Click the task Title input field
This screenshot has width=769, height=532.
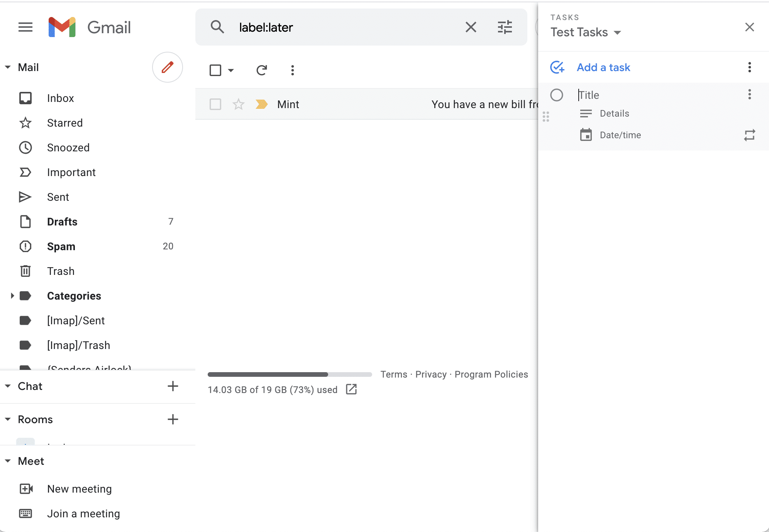(656, 95)
